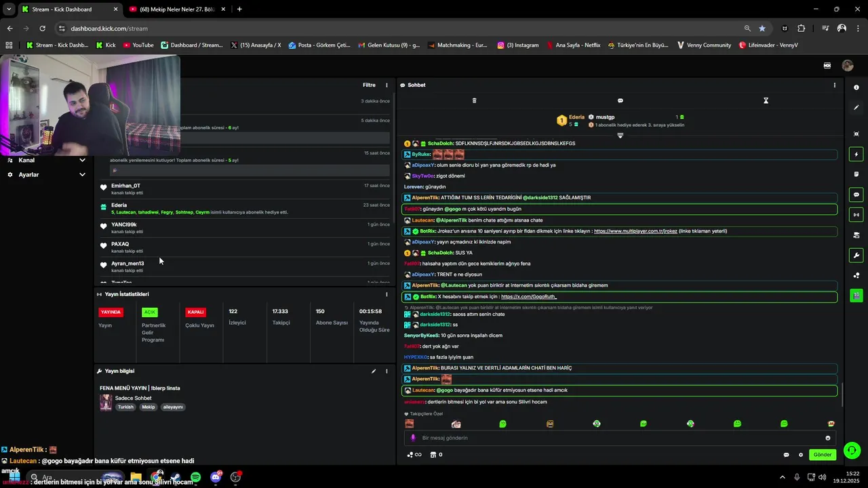Viewport: 868px width, 488px height.
Task: Focus the Bir mesaj gönderin input field
Action: pos(620,438)
